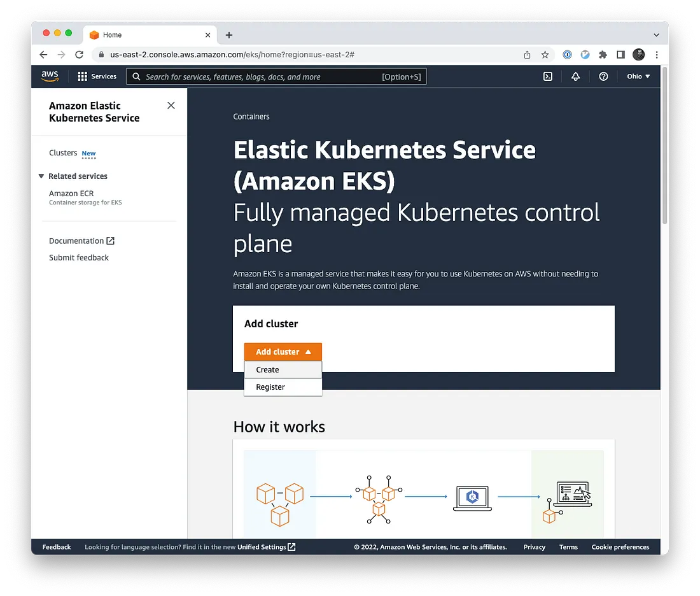
Task: Click Feedback in the footer
Action: [x=56, y=547]
